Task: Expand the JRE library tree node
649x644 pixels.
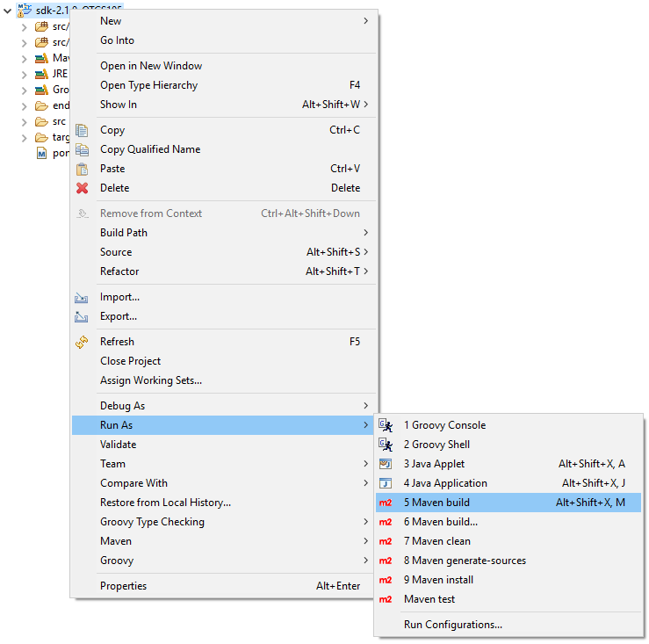Action: (x=25, y=75)
